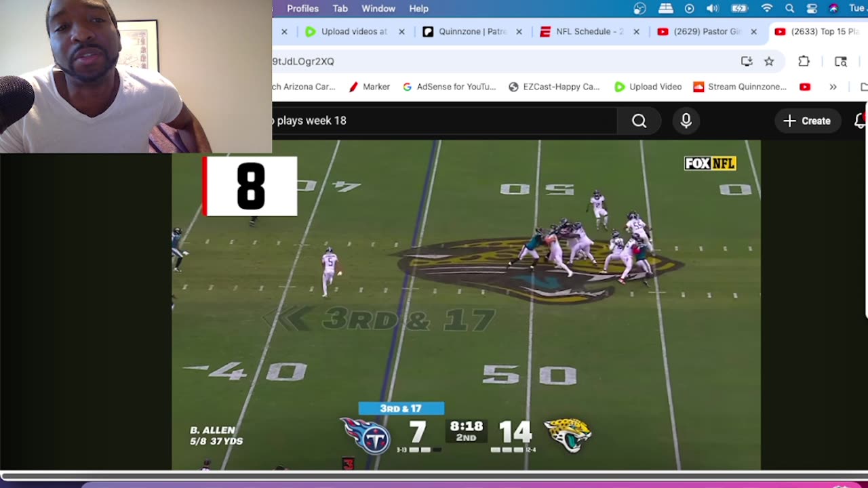
Task: Close the Quinnzone Patreon tab
Action: click(x=519, y=32)
